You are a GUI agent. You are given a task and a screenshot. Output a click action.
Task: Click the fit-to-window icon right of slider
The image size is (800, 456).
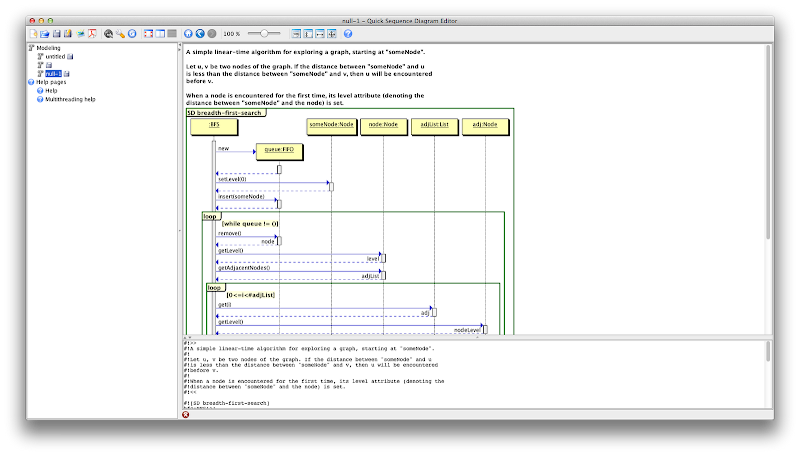coord(295,33)
